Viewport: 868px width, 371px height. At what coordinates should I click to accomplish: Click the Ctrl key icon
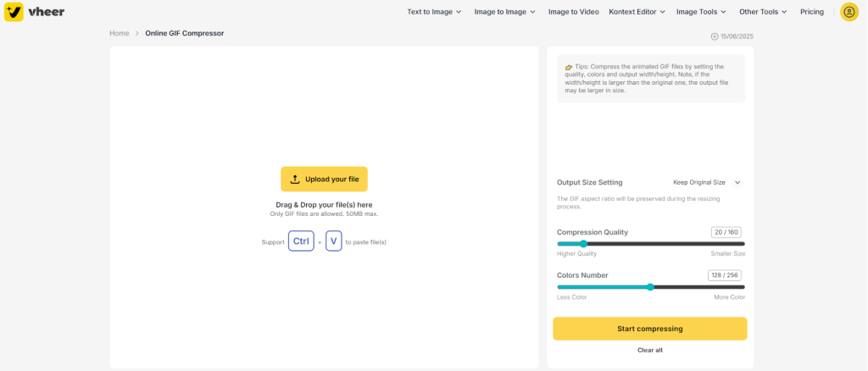click(x=301, y=241)
